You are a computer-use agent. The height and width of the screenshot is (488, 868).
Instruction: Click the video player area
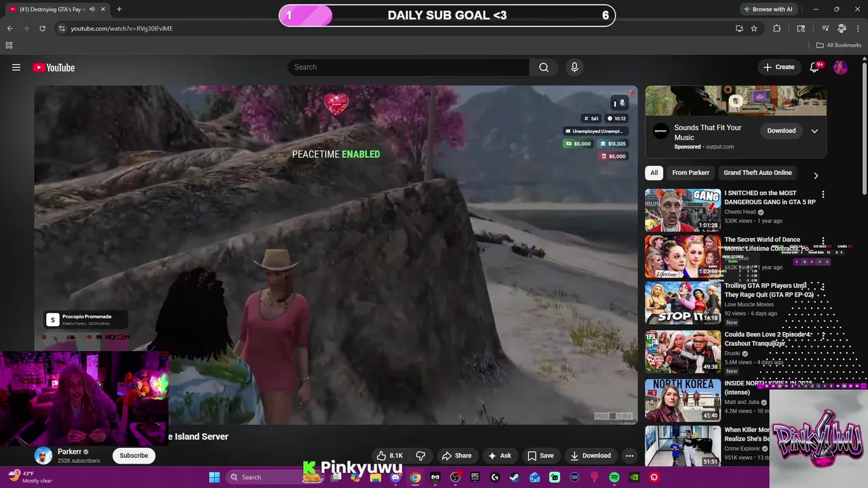(336, 255)
